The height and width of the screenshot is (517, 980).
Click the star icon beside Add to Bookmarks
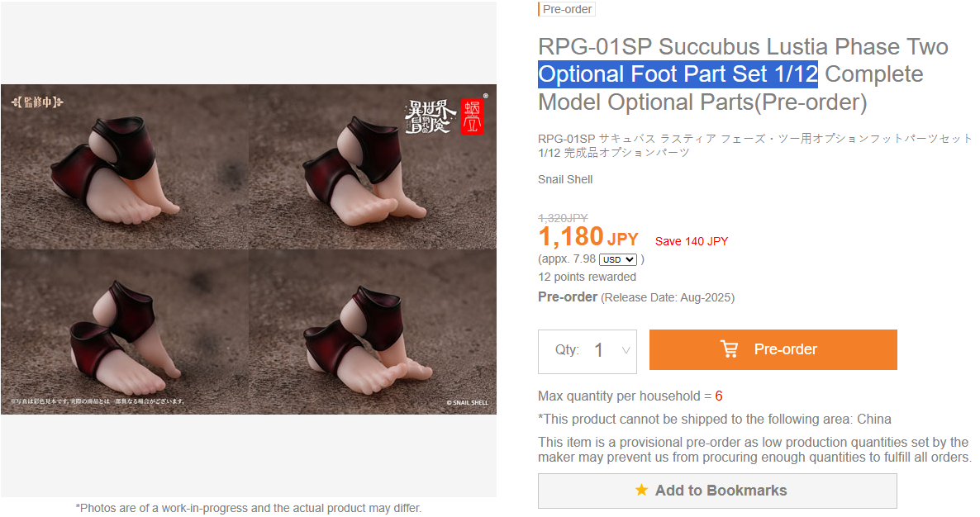point(641,490)
